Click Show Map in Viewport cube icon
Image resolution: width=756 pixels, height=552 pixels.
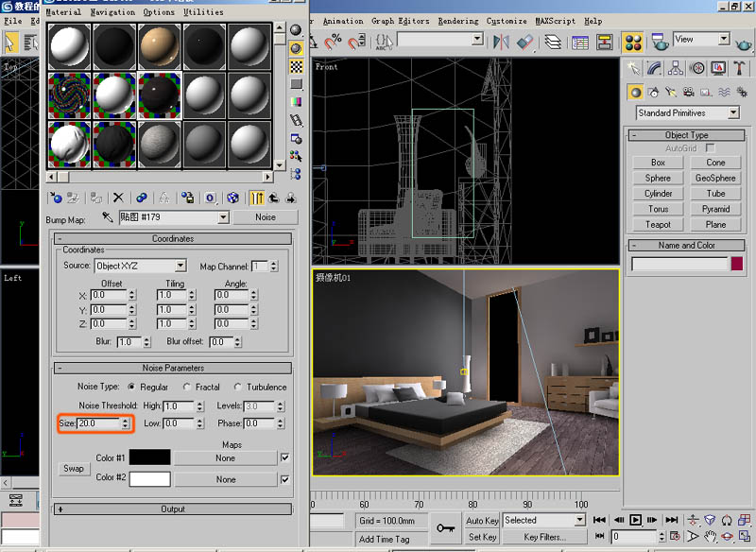[232, 198]
